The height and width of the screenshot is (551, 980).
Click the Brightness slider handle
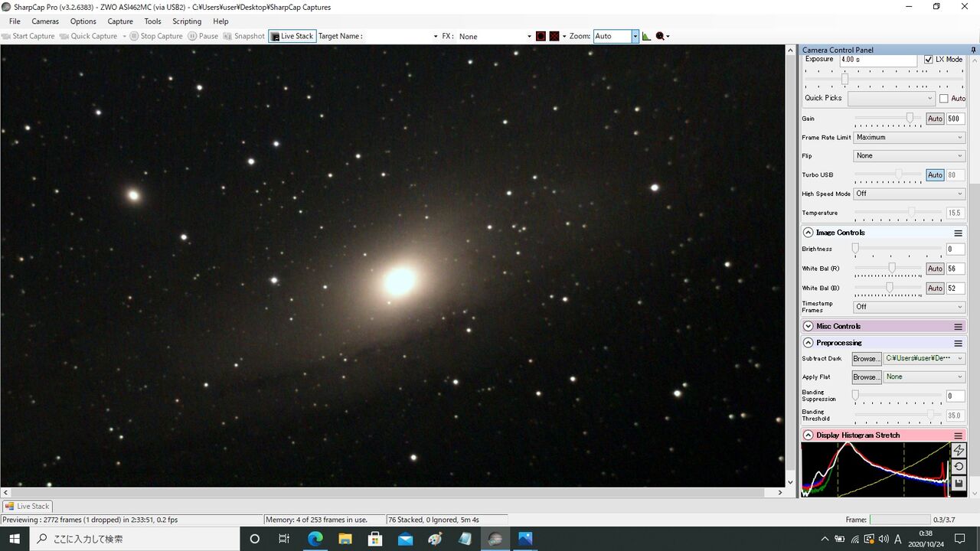[855, 249]
